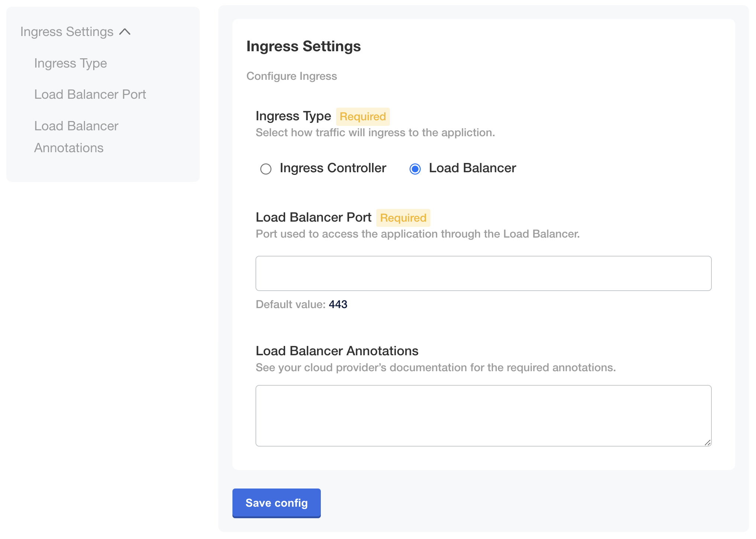Click the Load Balancer Port form label

click(x=313, y=218)
